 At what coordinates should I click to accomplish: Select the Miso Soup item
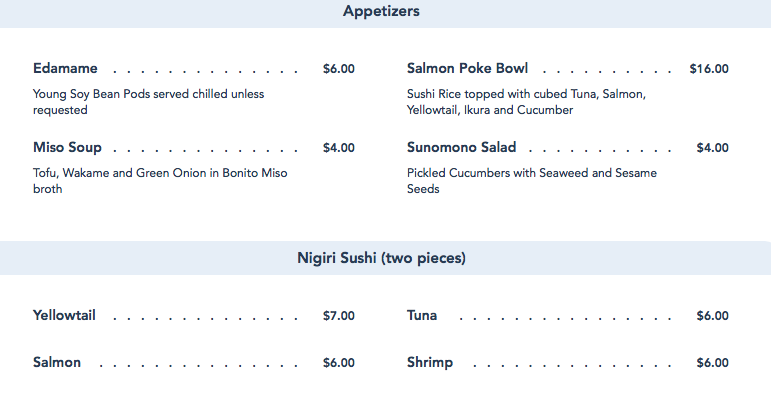point(67,148)
